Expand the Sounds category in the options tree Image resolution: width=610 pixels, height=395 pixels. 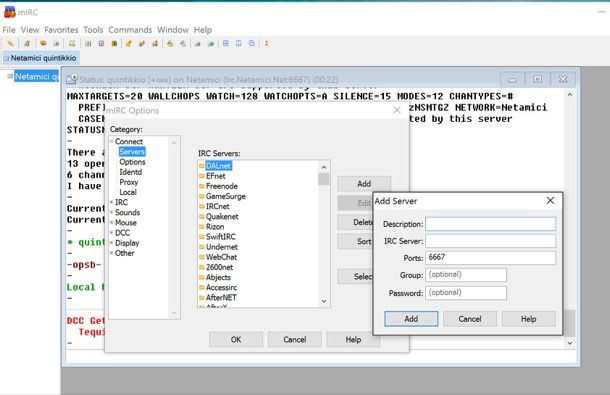point(111,212)
